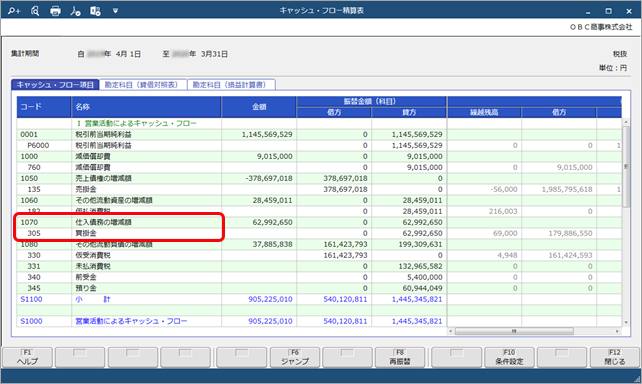Click amount 37,885,838 cell

tap(259, 244)
